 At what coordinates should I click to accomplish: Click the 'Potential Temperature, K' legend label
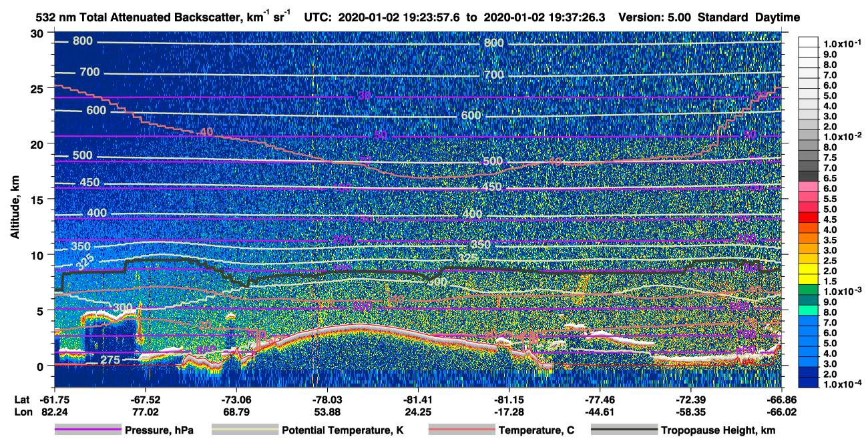point(343,430)
